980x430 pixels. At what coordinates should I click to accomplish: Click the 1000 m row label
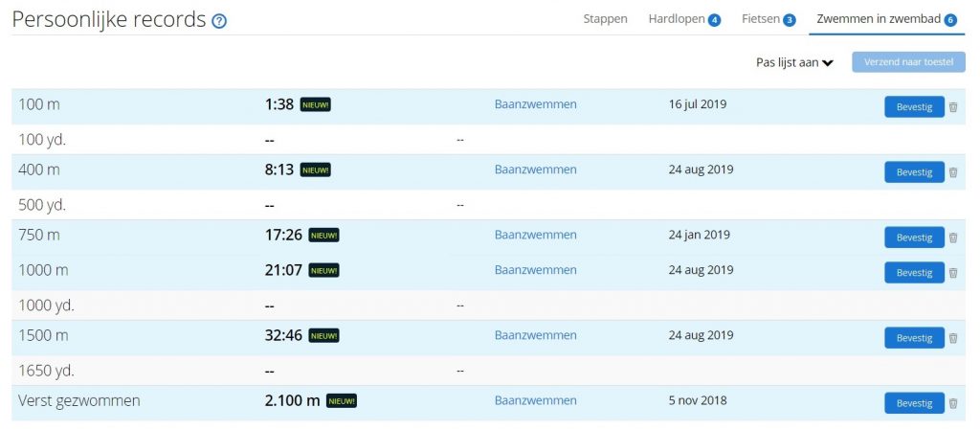pos(43,270)
